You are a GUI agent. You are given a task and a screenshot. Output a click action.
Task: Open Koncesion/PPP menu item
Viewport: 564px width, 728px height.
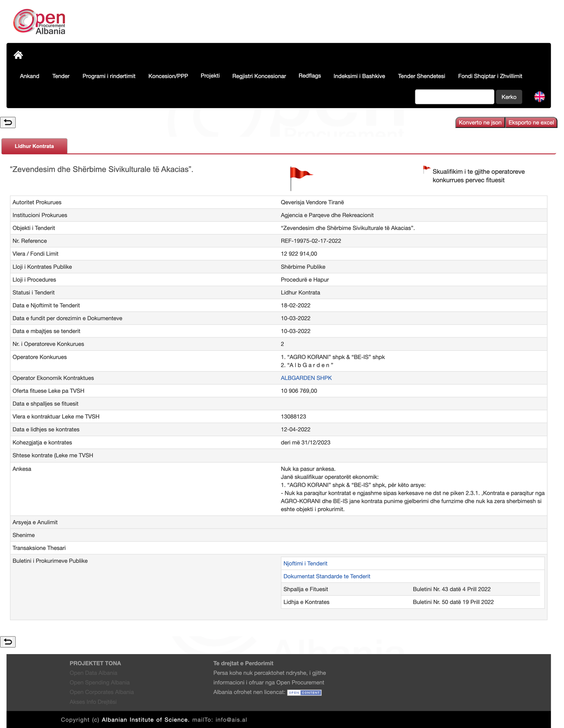tap(168, 76)
